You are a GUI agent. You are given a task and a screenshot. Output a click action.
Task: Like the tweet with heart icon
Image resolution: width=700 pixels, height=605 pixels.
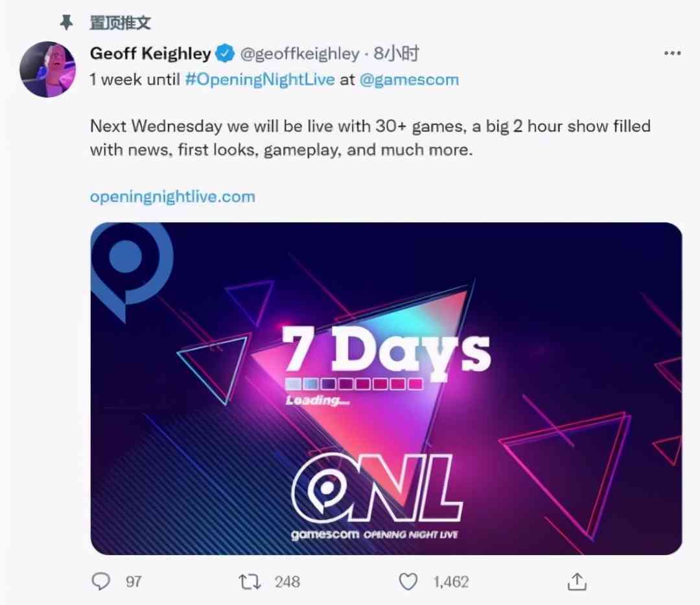(408, 581)
